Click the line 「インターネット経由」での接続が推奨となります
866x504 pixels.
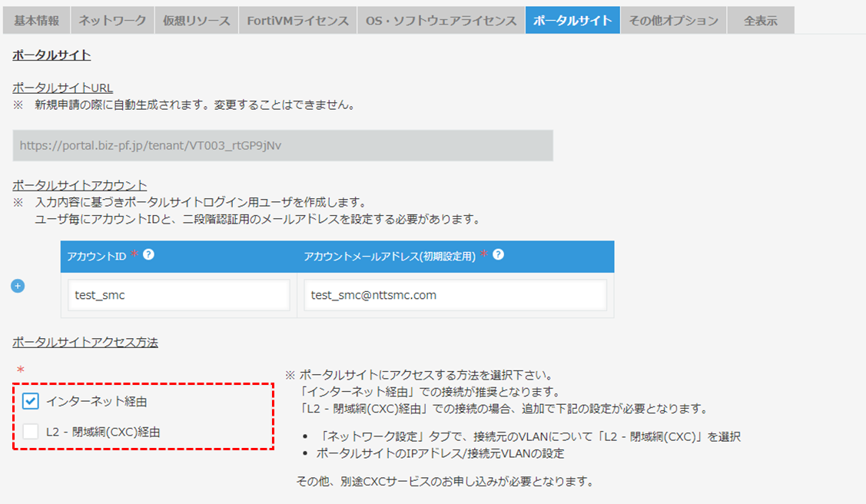point(430,392)
